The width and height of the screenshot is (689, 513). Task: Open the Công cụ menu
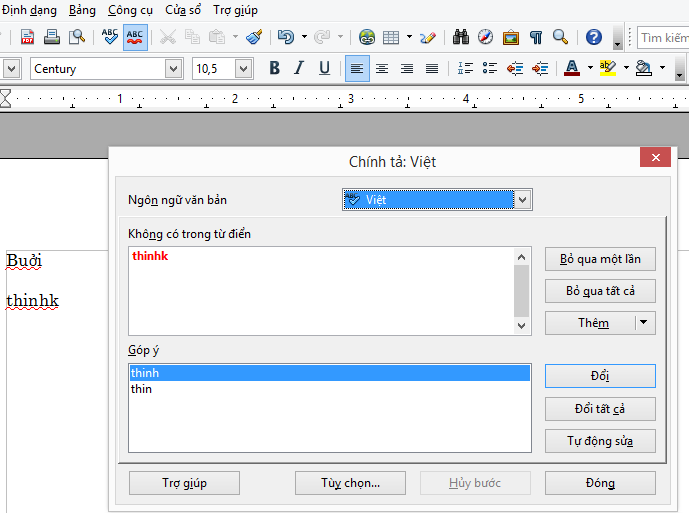coord(130,10)
